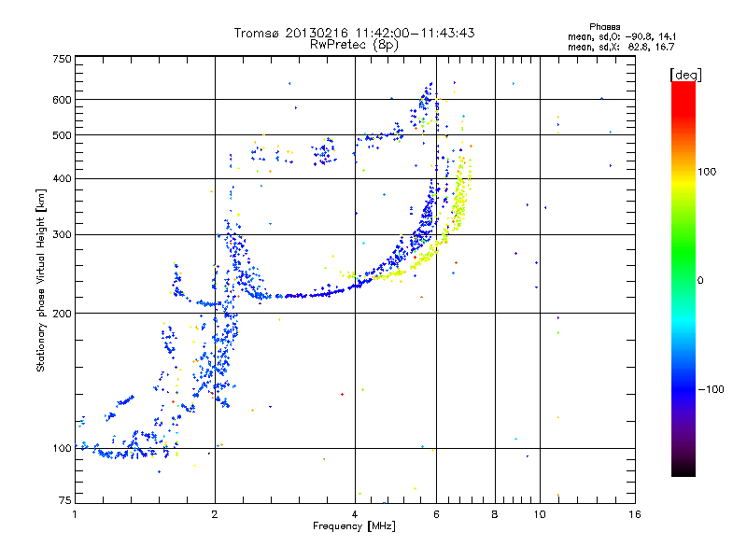Click the x-axis tick label '2'
The height and width of the screenshot is (560, 747).
(215, 514)
